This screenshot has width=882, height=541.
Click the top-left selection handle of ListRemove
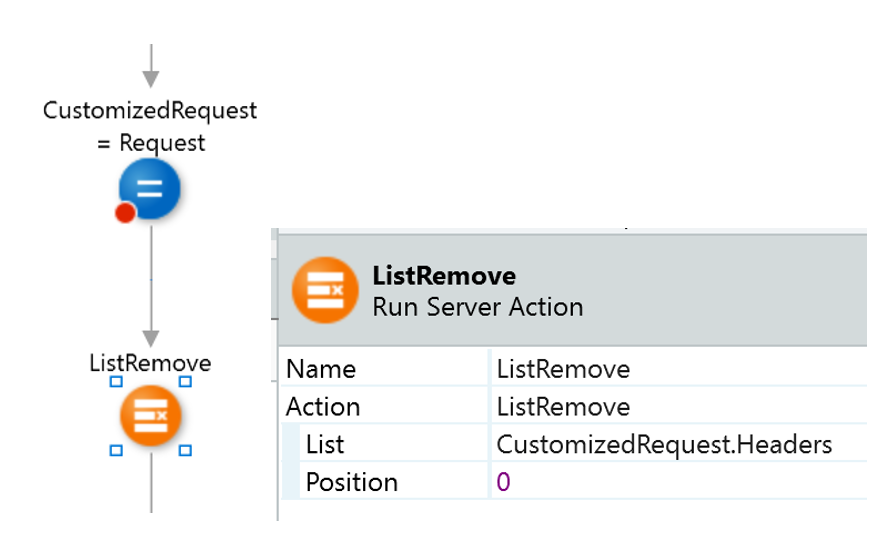[x=116, y=382]
